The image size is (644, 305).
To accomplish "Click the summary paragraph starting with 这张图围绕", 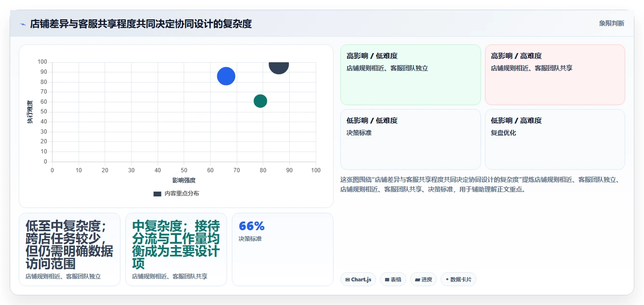I will pos(482,184).
